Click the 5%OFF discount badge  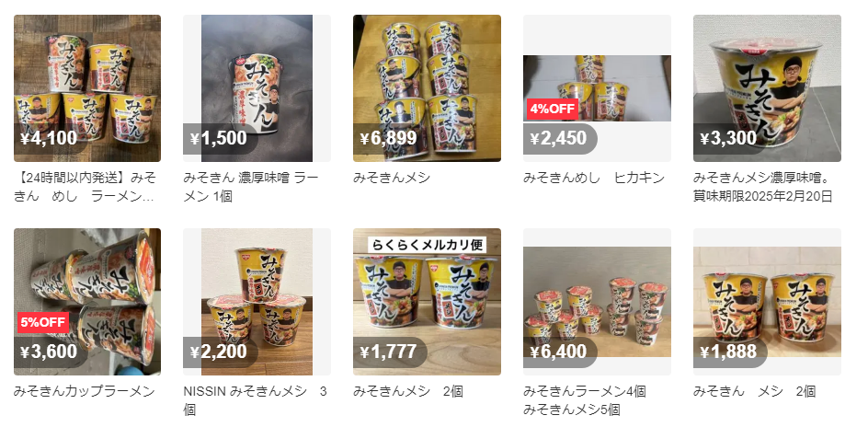point(42,322)
